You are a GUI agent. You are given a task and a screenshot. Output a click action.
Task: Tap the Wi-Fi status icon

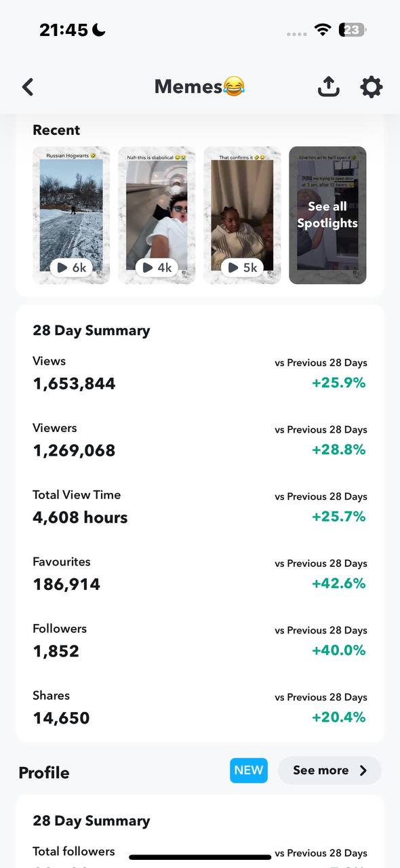(323, 30)
